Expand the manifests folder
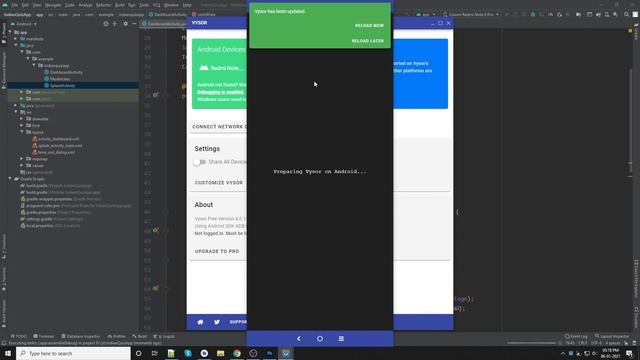The width and height of the screenshot is (640, 360). [x=16, y=39]
